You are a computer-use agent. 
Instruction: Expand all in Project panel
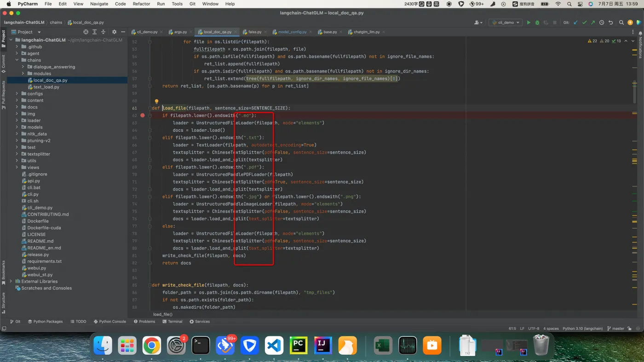point(94,32)
